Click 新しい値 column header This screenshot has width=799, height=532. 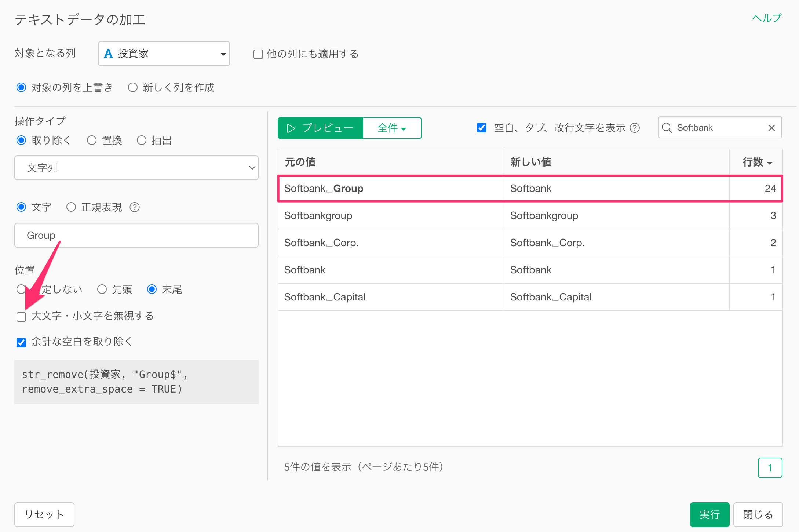click(617, 162)
